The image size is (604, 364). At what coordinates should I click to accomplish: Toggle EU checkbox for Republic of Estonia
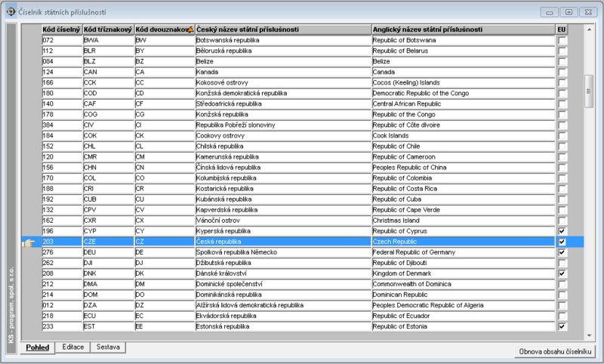pyautogui.click(x=562, y=327)
